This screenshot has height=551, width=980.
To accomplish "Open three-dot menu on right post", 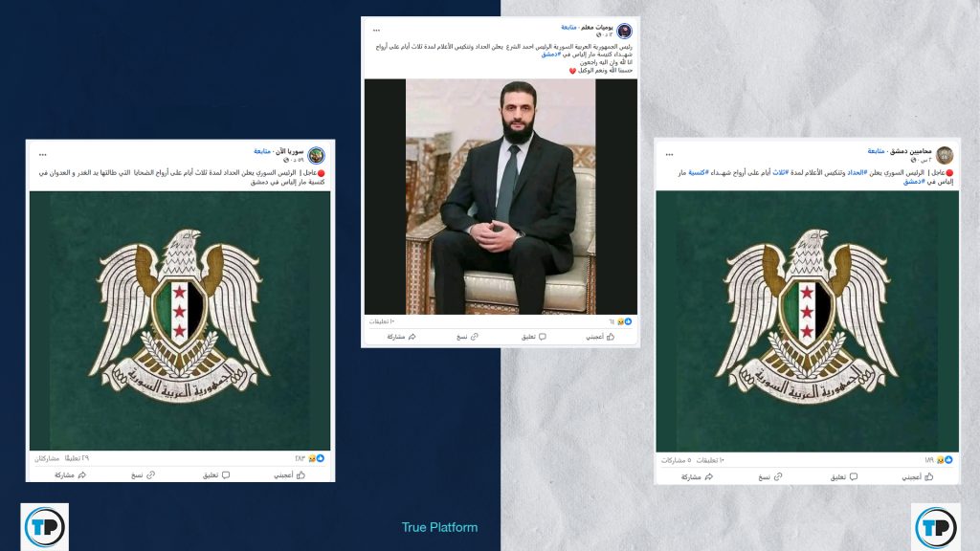I will click(x=669, y=154).
